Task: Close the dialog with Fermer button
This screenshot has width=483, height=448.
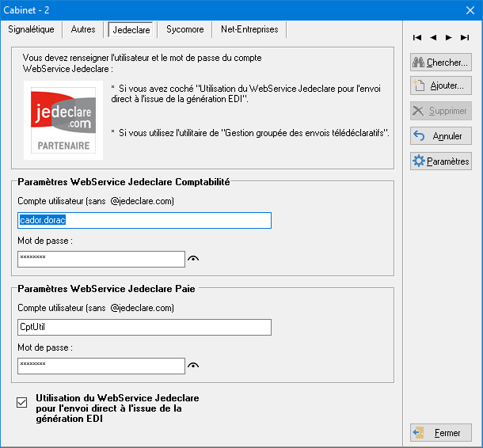Action: pyautogui.click(x=441, y=433)
